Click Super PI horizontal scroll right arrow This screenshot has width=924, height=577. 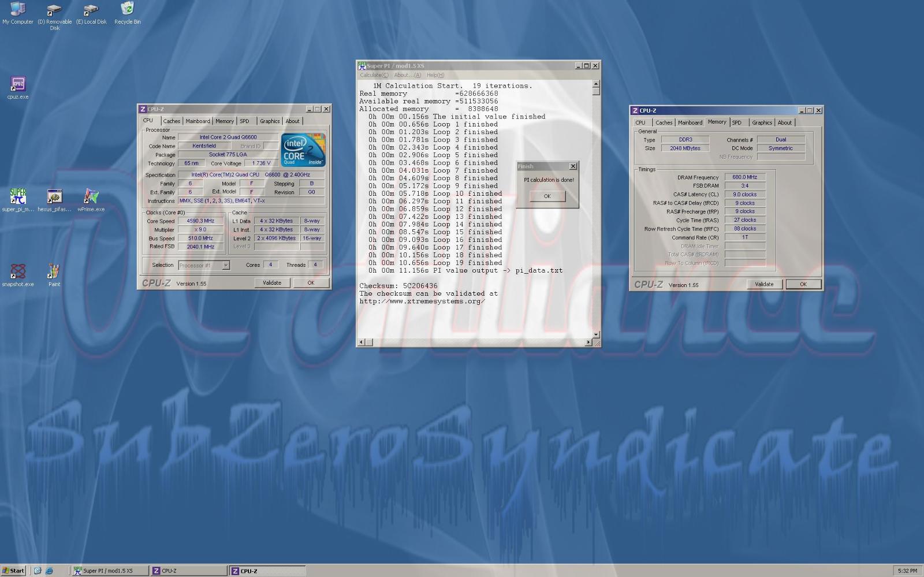(x=588, y=343)
